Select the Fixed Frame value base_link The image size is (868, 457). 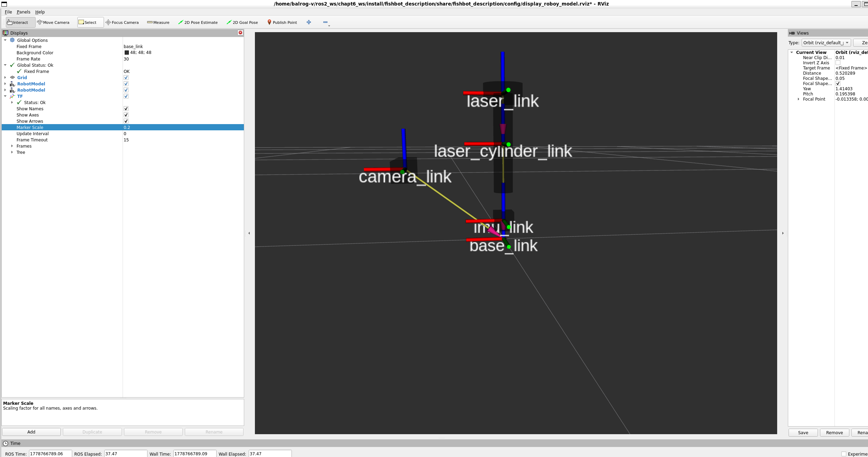tap(133, 46)
